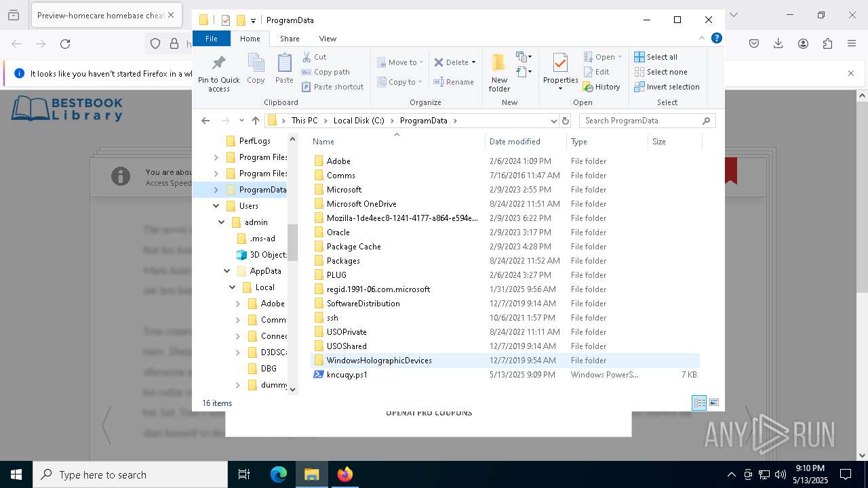Click the navigation pane scrollbar thumb
Image resolution: width=868 pixels, height=488 pixels.
[292, 242]
